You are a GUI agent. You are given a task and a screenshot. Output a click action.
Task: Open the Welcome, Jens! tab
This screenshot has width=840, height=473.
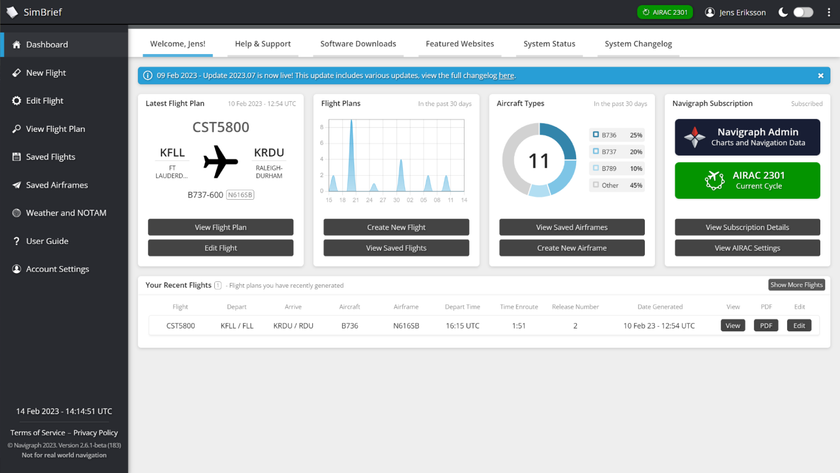coord(178,44)
